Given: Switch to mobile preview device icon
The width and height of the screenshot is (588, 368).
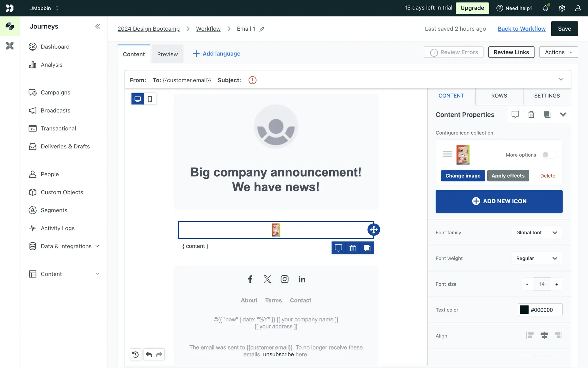Looking at the screenshot, I should coord(150,99).
